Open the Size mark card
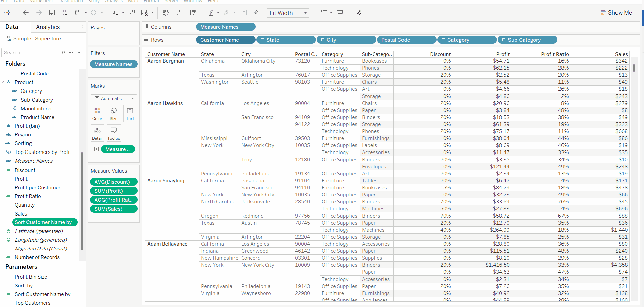 tap(114, 113)
